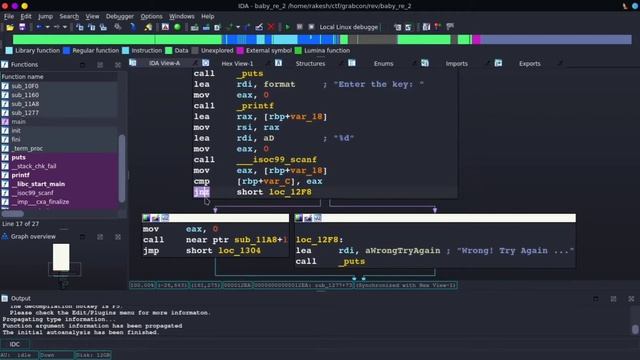Viewport: 640px width, 360px height.
Task: Click the red pin toolbar icon
Action: coord(438,27)
